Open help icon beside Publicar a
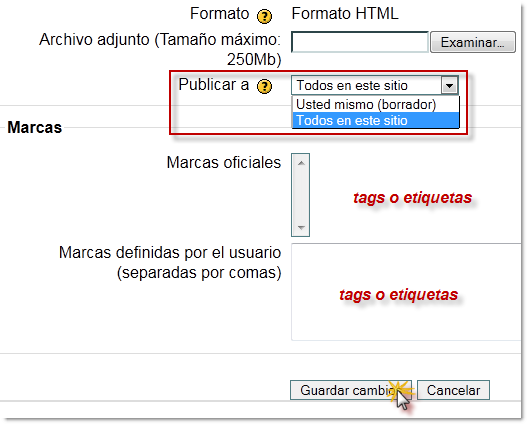Image resolution: width=527 pixels, height=424 pixels. point(264,86)
